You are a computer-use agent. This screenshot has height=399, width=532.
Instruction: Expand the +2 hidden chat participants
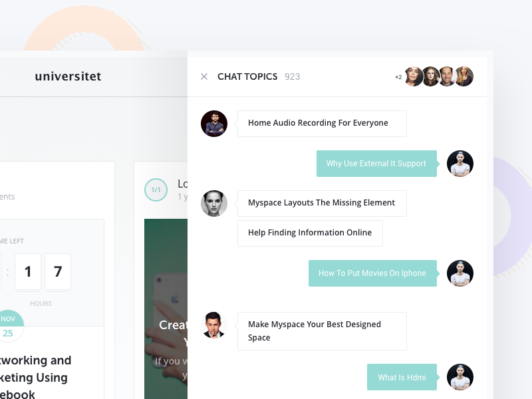point(398,76)
